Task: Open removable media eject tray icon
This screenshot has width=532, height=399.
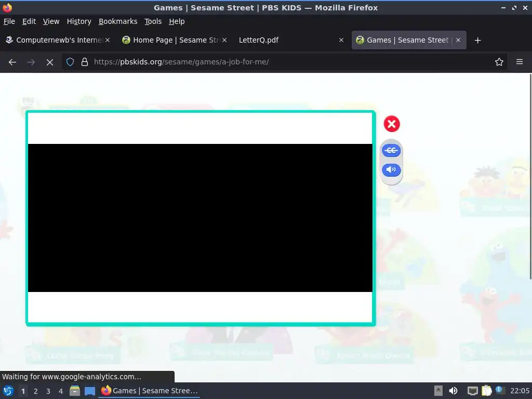Action: click(x=438, y=391)
